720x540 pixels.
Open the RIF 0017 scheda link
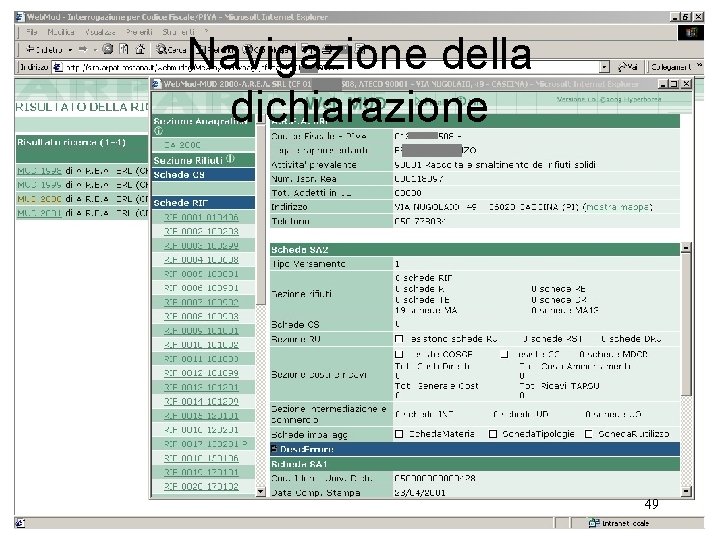point(205,444)
